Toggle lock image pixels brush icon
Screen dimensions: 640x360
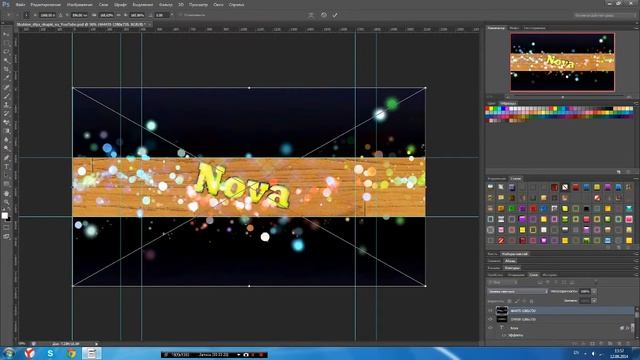(x=517, y=301)
